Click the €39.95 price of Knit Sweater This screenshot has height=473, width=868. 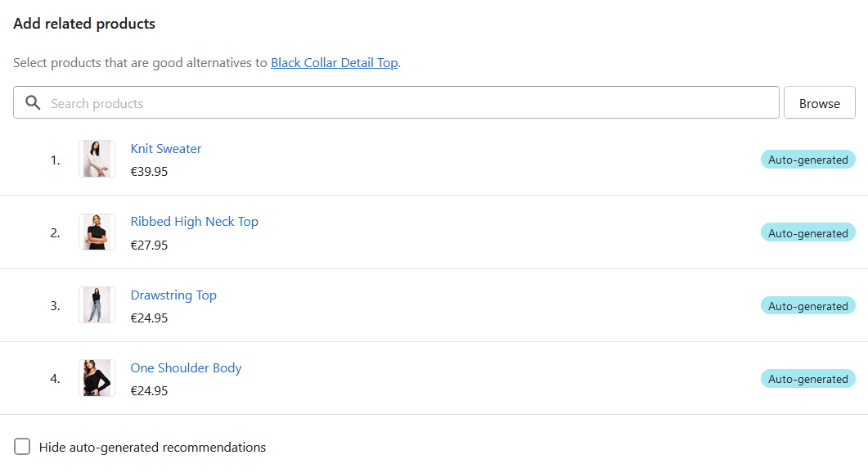pos(149,172)
